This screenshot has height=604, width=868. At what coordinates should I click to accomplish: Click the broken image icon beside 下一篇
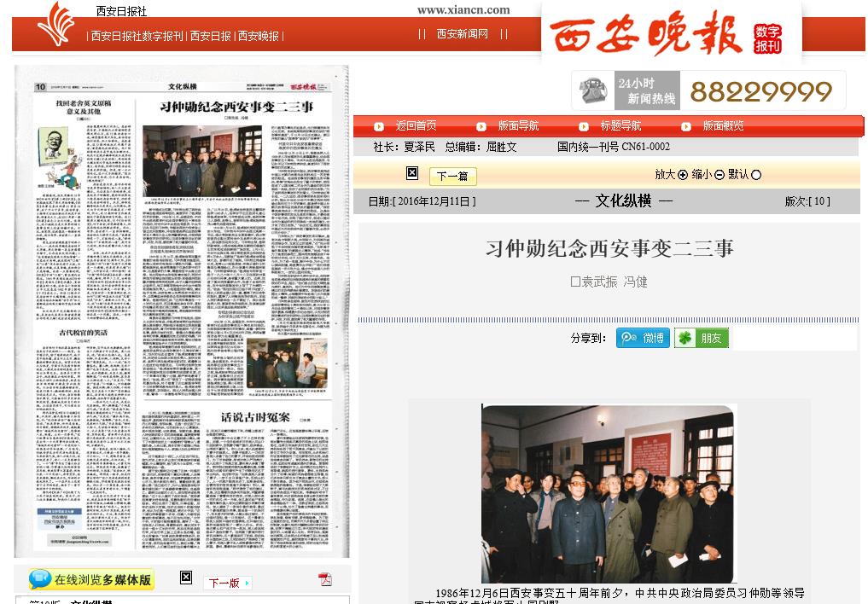[x=412, y=173]
